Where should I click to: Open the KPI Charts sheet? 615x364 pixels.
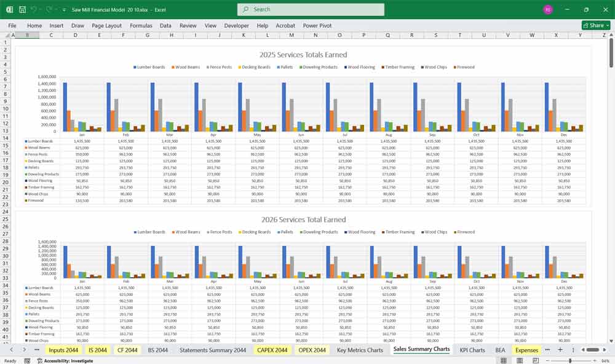pyautogui.click(x=472, y=350)
